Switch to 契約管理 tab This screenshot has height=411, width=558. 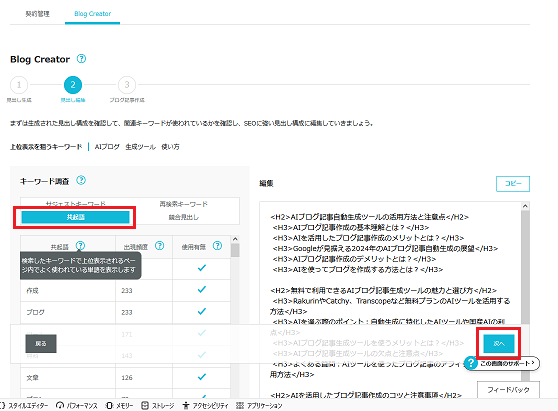pyautogui.click(x=37, y=14)
